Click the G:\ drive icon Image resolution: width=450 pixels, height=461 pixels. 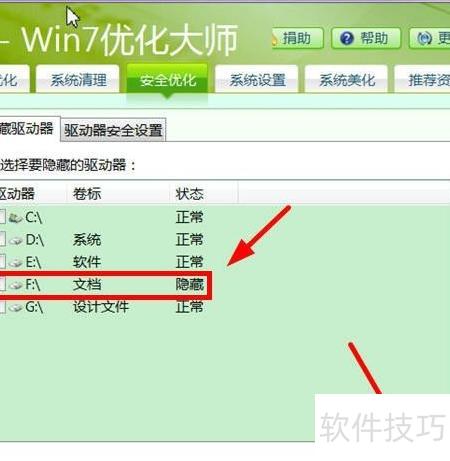(x=16, y=307)
